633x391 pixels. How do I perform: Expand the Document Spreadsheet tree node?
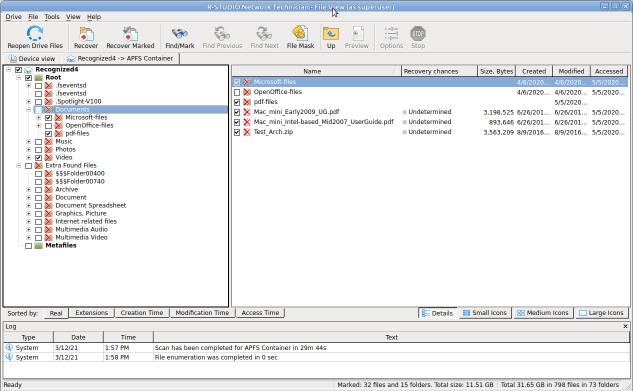click(x=29, y=205)
